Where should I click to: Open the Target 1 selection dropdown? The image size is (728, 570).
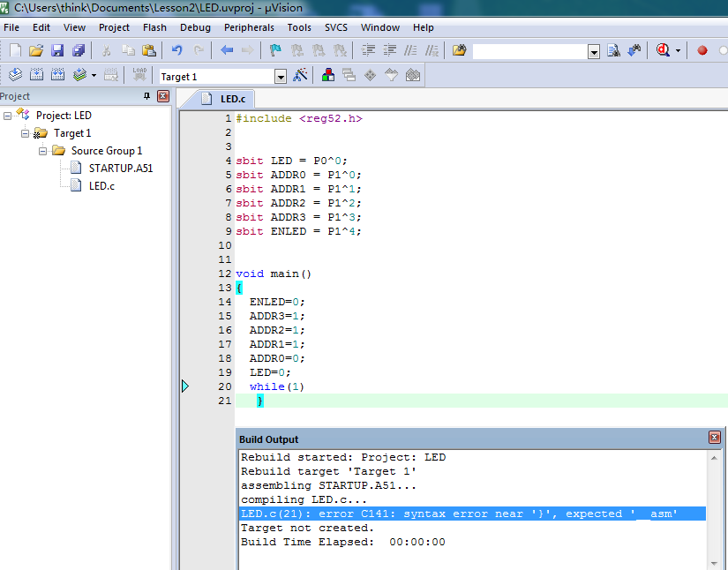(x=280, y=77)
